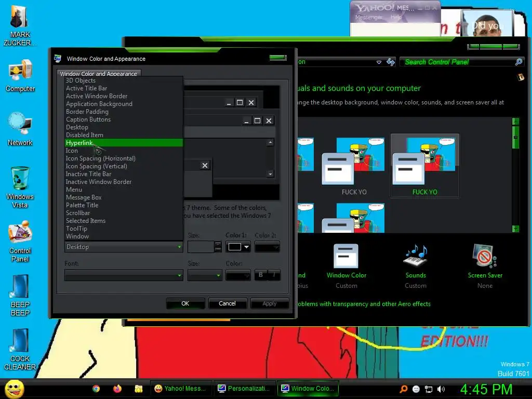Choose Hyperlink in the item list
The width and height of the screenshot is (532, 399).
coord(124,143)
